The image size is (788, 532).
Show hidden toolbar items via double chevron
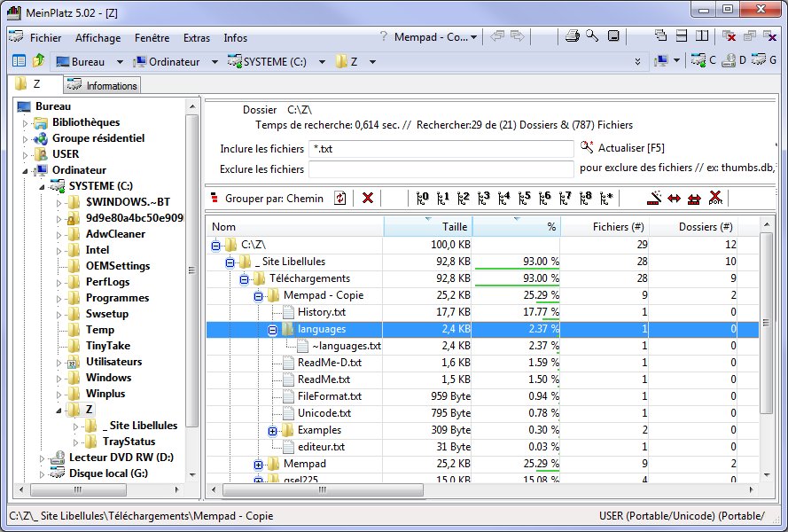tap(637, 61)
